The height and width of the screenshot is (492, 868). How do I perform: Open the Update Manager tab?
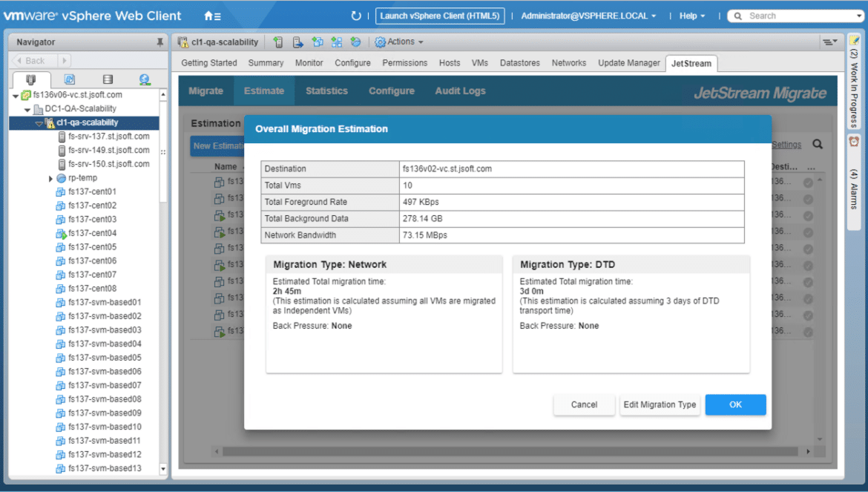pyautogui.click(x=629, y=63)
